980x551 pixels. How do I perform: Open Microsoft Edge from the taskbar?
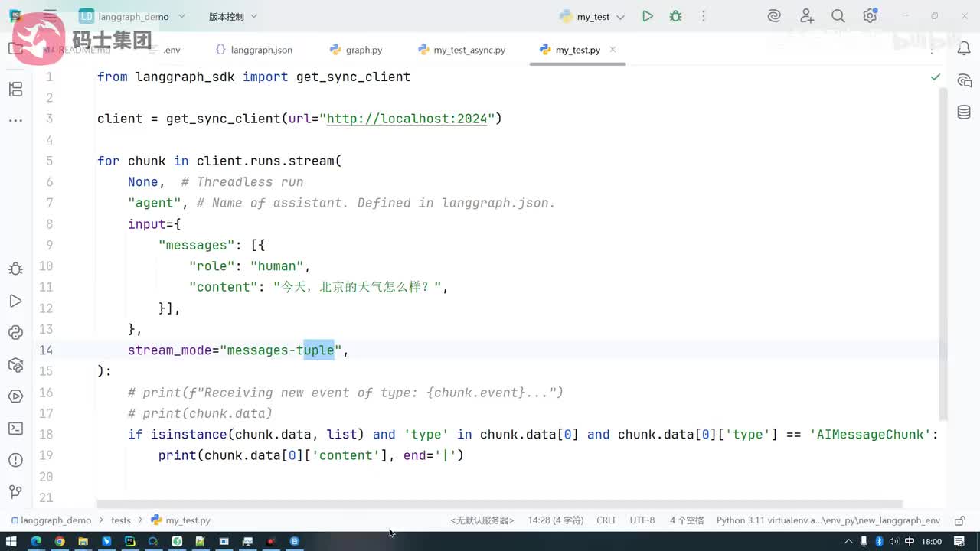click(35, 541)
